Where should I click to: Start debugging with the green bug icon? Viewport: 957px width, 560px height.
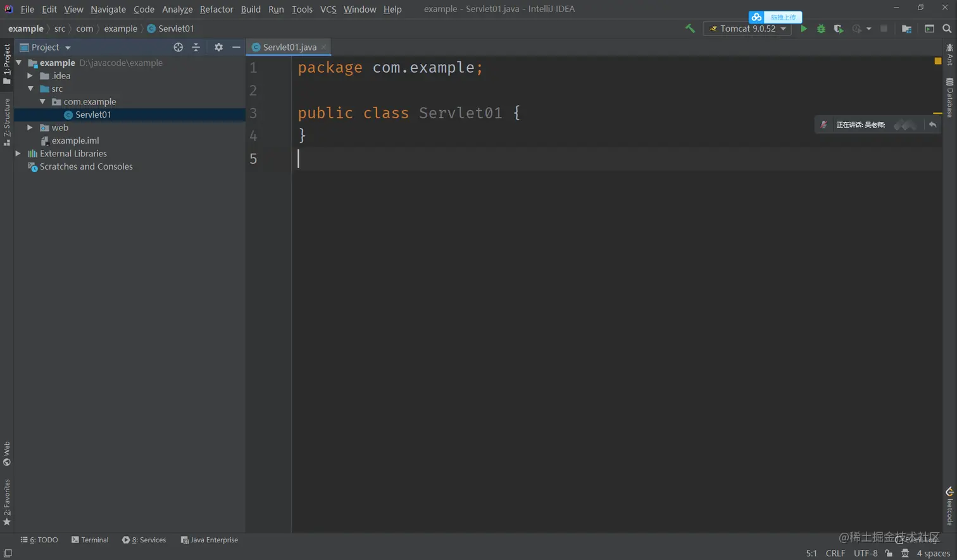[x=821, y=28]
